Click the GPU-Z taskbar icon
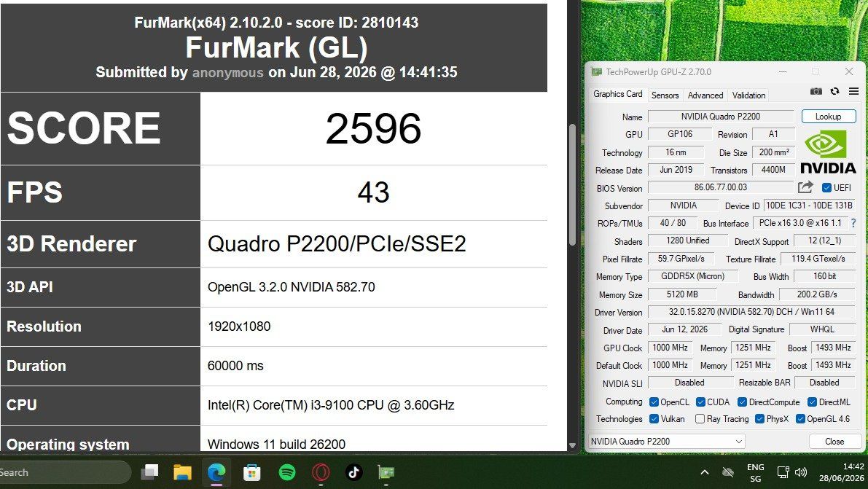868x489 pixels. 386,472
